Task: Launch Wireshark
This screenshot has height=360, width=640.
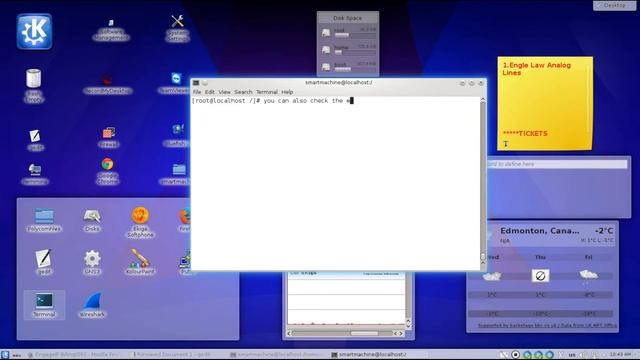Action: tap(92, 305)
